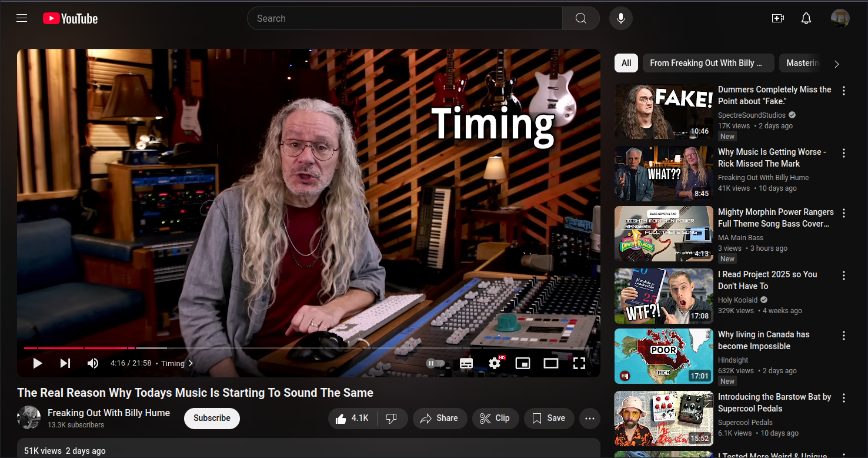Open the Create video icon
868x458 pixels.
[778, 18]
